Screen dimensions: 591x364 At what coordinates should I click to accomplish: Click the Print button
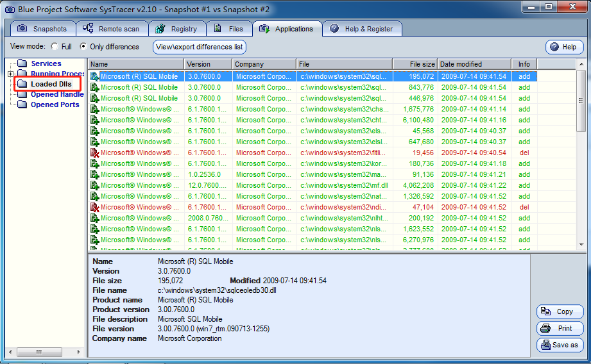point(560,328)
